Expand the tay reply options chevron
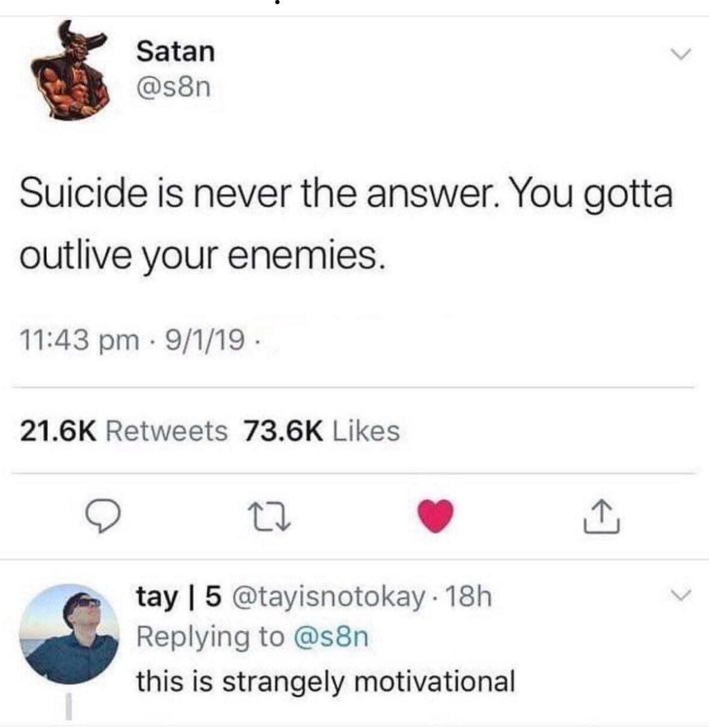 click(680, 597)
